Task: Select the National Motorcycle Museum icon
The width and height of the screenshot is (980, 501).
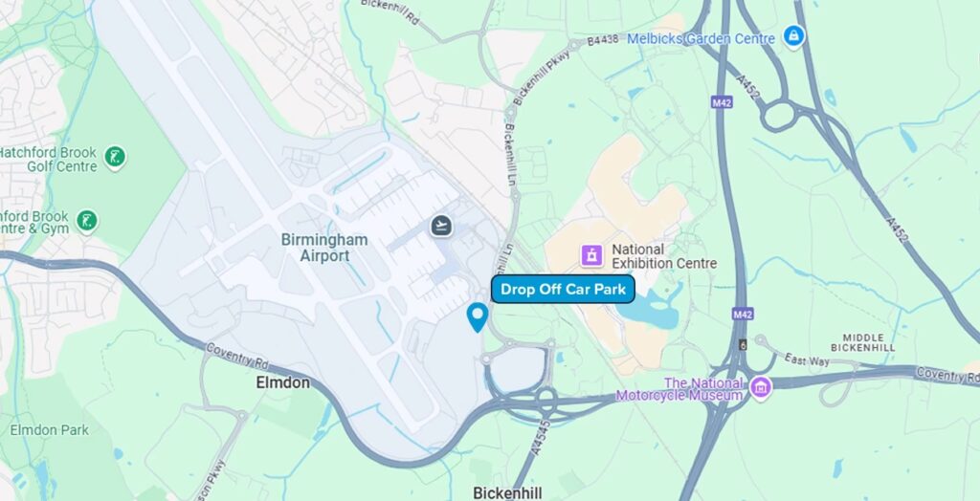Action: click(761, 388)
